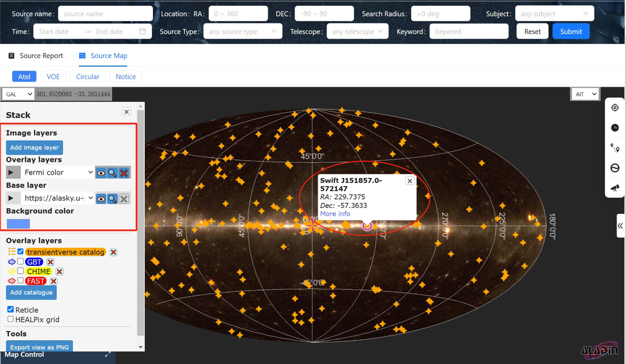Enable the GBT overlay checkbox

pos(20,262)
